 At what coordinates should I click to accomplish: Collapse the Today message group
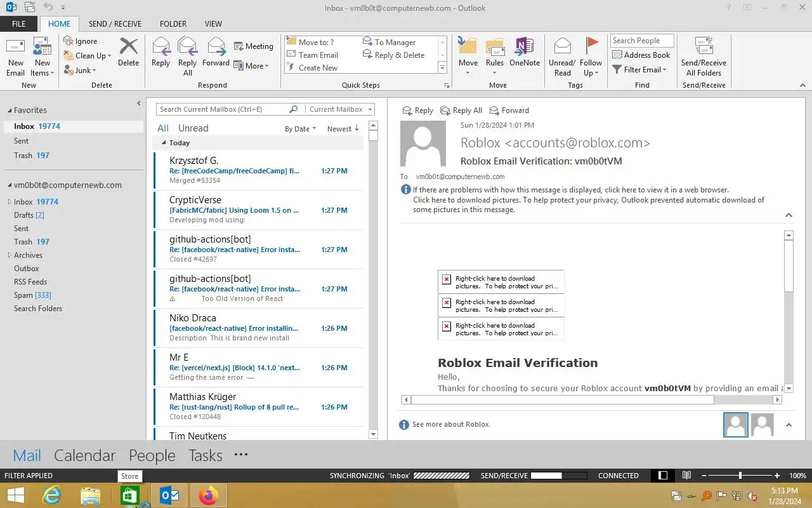(164, 144)
